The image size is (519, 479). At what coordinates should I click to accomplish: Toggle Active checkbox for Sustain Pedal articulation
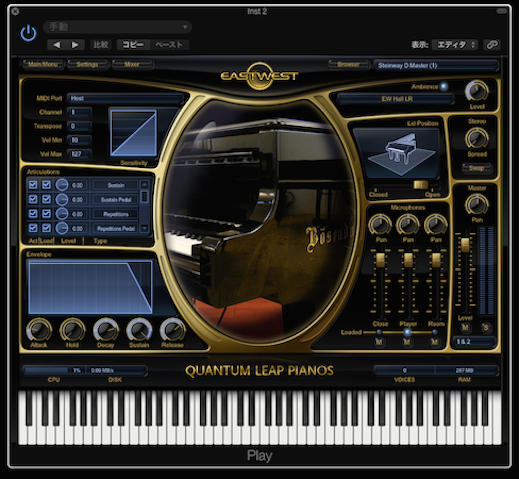coord(33,199)
